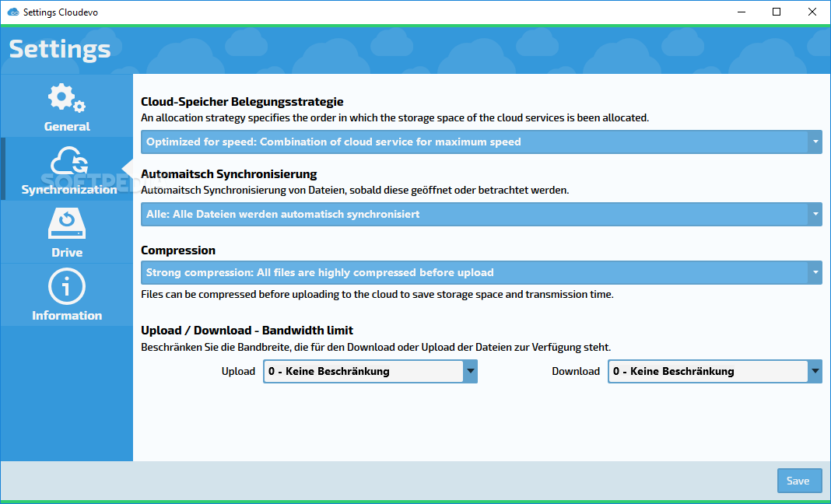Click the 'Cloud-Speicher Belegungsstrategie' heading

point(242,102)
